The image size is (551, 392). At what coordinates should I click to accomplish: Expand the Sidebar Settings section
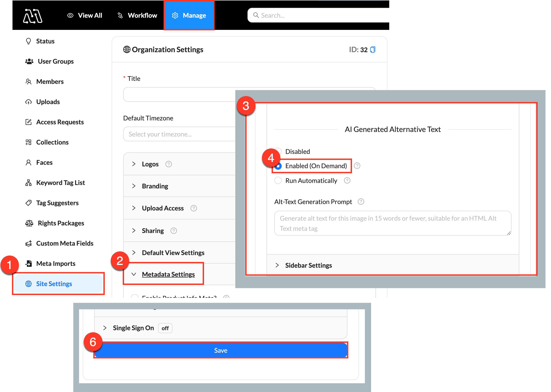(x=308, y=265)
